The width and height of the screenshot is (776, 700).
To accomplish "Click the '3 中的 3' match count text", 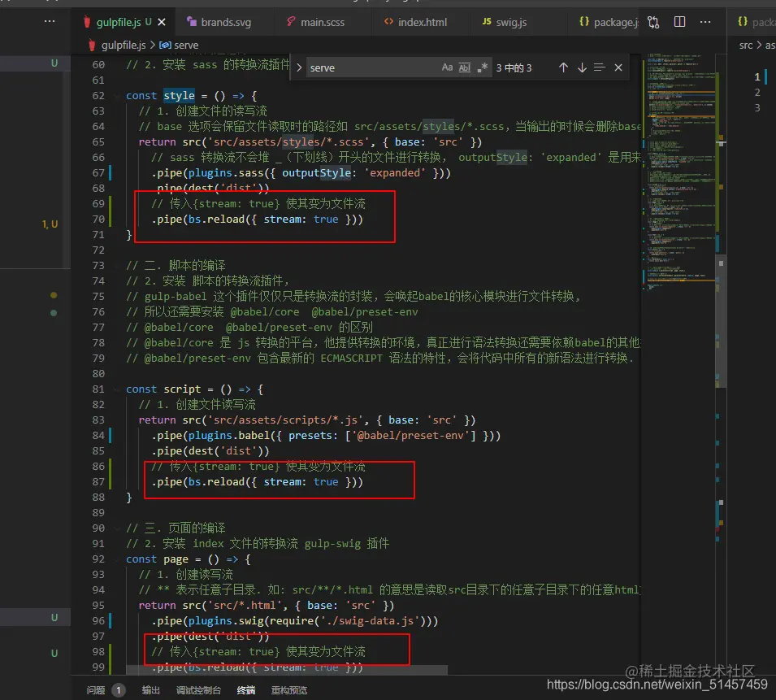I will (514, 67).
